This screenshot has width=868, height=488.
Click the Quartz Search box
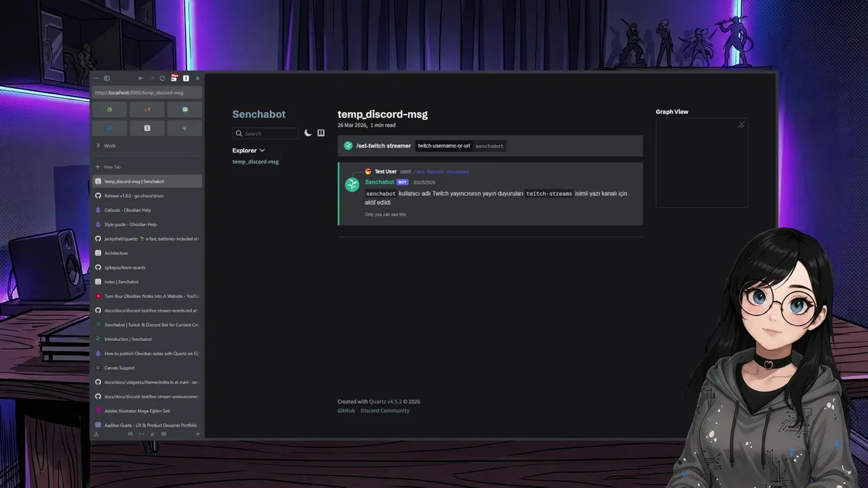[x=265, y=134]
